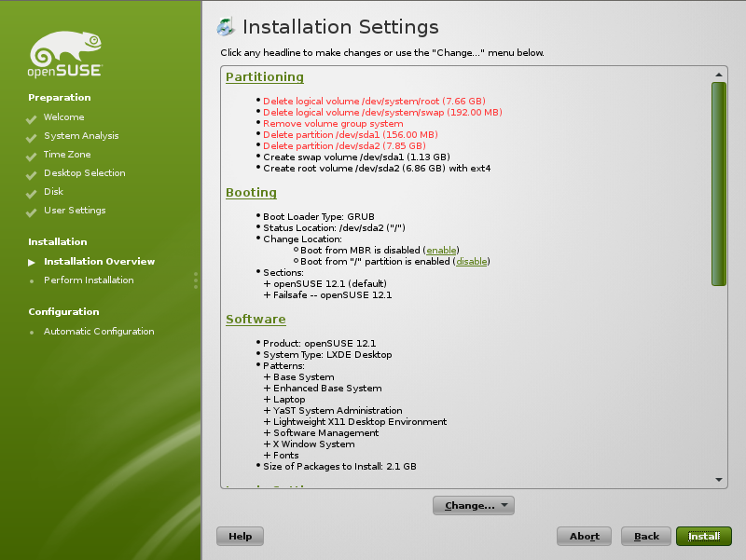The image size is (746, 560).
Task: Click the System Analysis checkmark
Action: coord(32,138)
